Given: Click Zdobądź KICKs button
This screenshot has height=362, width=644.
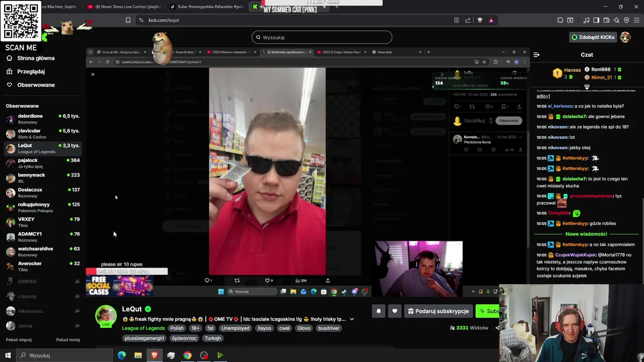Looking at the screenshot, I should click(594, 37).
